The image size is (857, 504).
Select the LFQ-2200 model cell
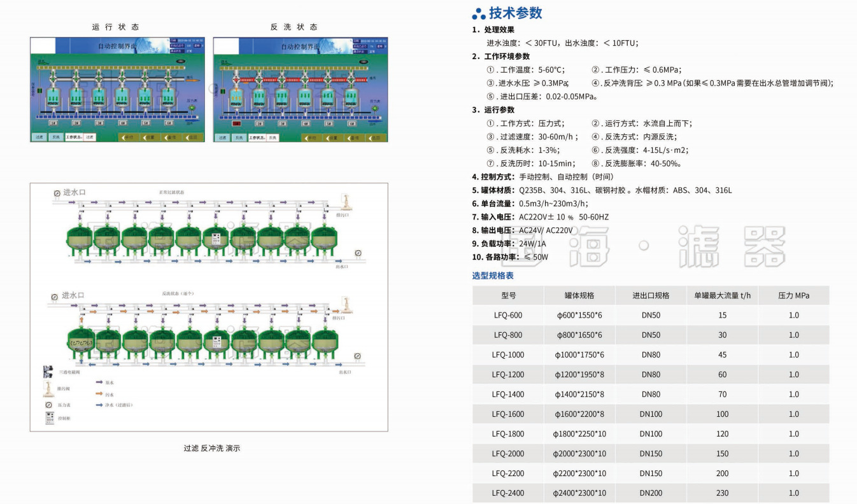(508, 473)
